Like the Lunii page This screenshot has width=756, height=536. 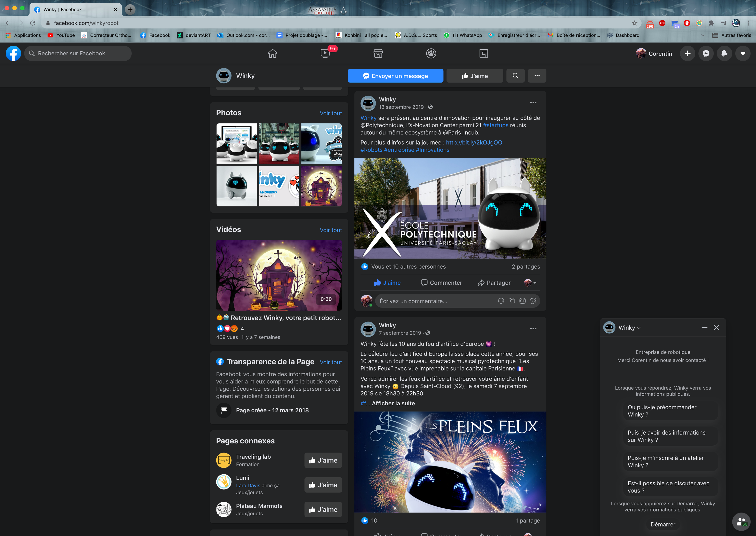[323, 485]
